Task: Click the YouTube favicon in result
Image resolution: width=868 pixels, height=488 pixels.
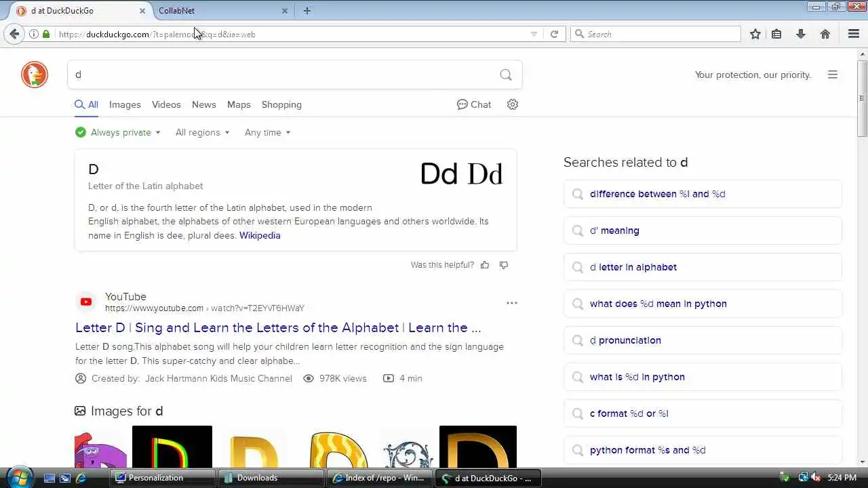Action: 86,302
